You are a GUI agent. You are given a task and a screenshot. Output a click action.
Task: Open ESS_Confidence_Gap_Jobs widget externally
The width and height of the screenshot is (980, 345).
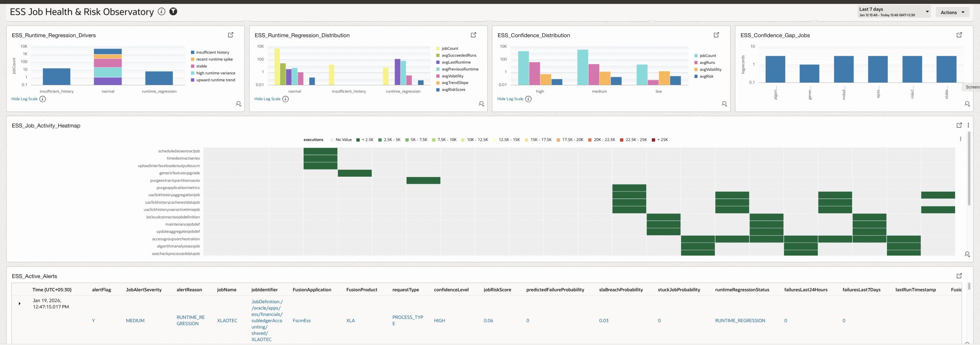point(959,35)
